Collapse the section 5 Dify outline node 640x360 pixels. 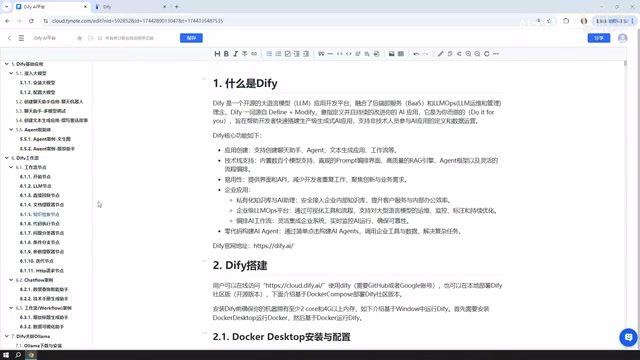click(7, 64)
